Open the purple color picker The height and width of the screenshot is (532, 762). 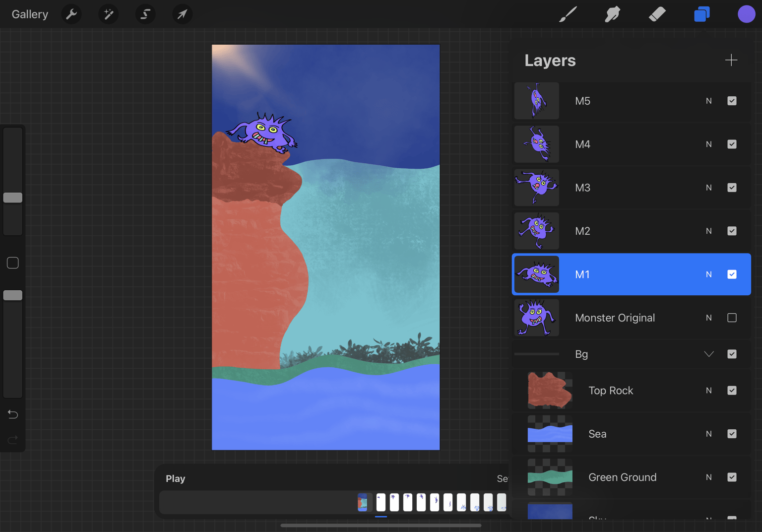(746, 14)
